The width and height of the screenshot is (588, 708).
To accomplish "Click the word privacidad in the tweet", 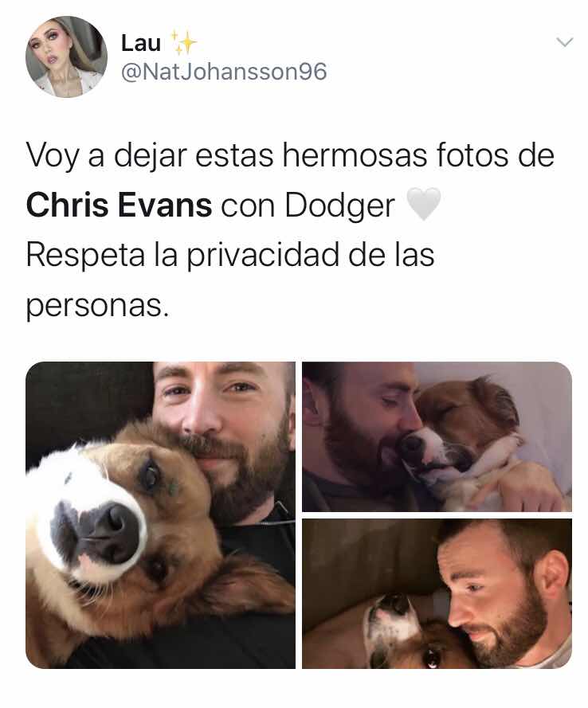I will (263, 256).
